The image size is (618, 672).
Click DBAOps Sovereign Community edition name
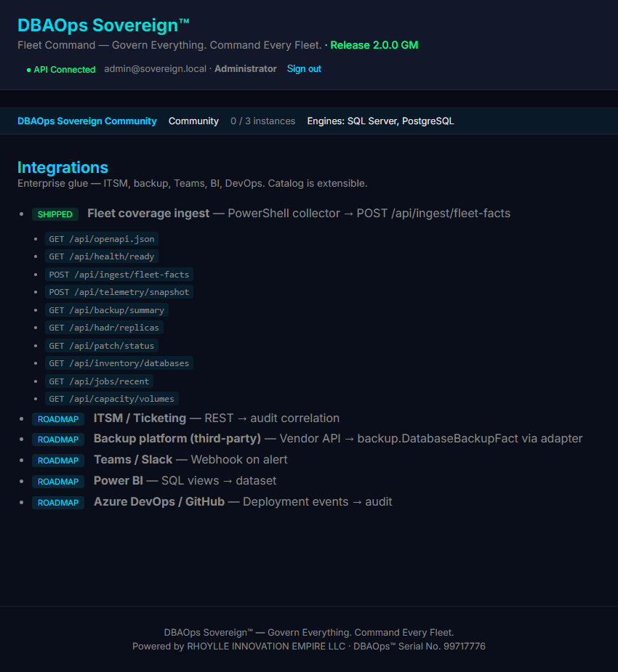coord(87,121)
